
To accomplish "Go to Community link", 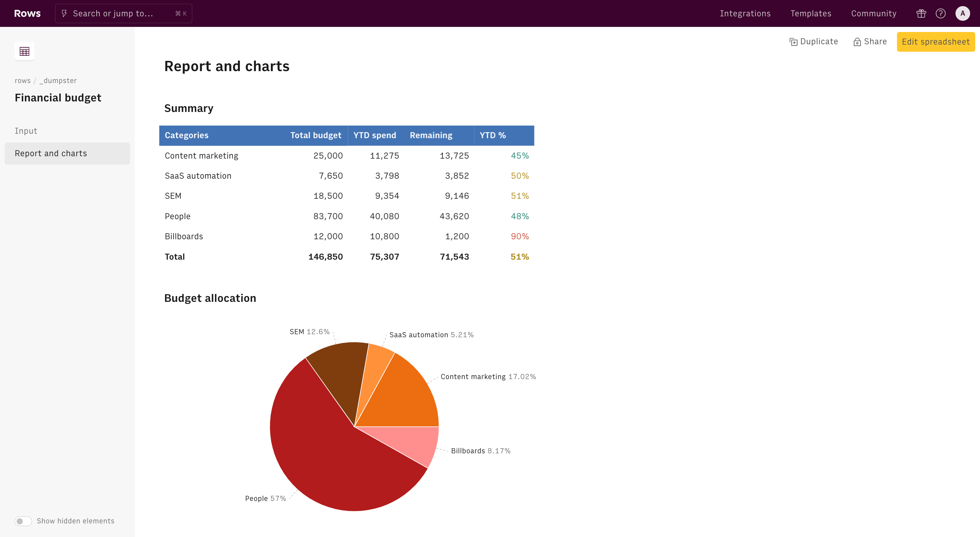I will 873,13.
